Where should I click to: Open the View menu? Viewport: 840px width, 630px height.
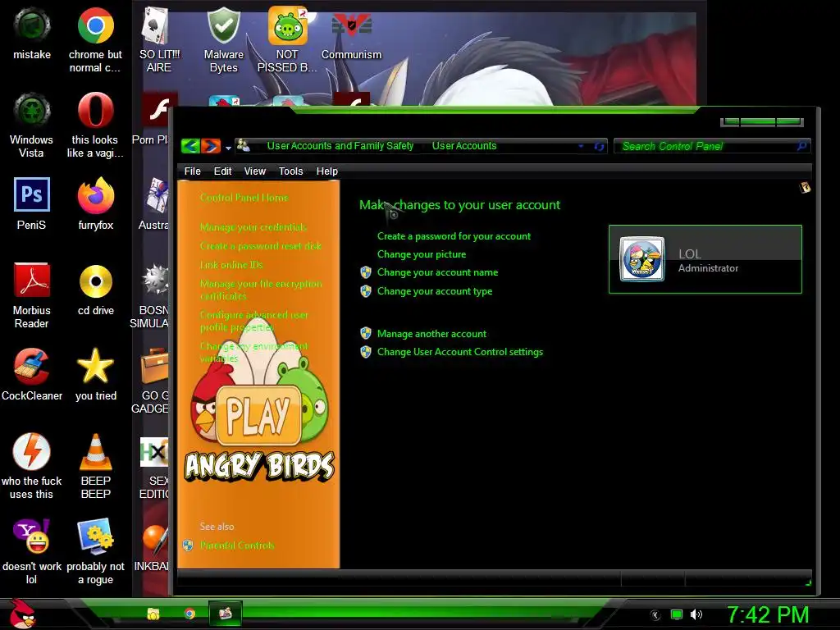pos(254,171)
